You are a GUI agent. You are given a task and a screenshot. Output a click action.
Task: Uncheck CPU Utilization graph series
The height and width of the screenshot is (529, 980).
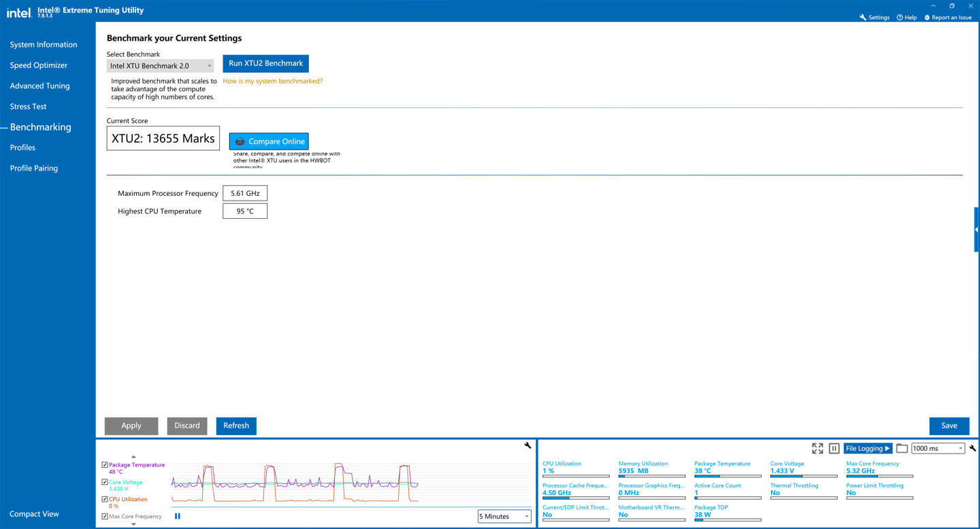click(105, 499)
